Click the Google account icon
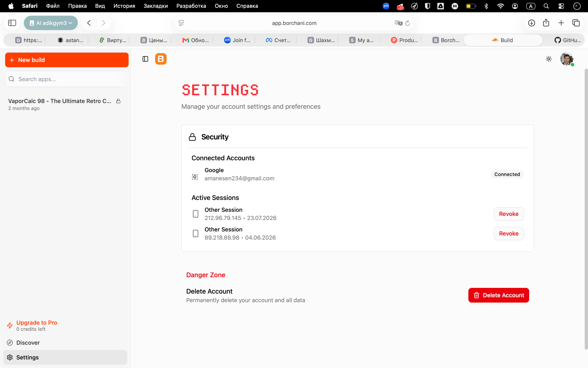This screenshot has height=368, width=588. 195,177
